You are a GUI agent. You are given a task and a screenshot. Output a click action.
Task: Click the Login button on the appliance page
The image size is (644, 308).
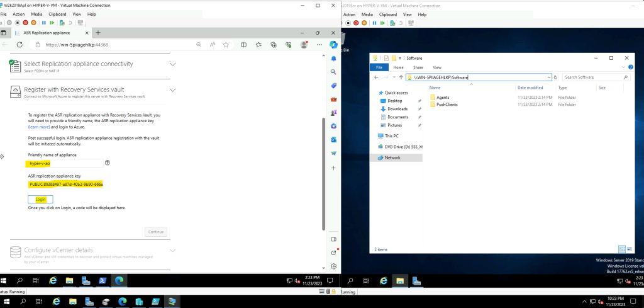(x=40, y=200)
